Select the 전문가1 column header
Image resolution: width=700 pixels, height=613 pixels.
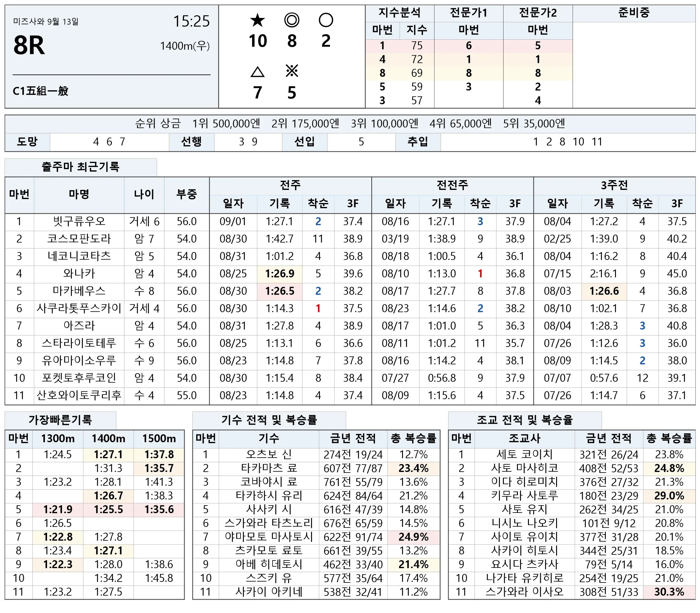point(469,13)
